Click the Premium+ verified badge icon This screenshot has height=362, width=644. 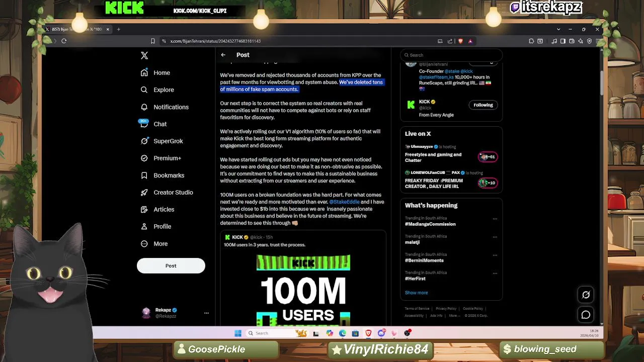[144, 158]
